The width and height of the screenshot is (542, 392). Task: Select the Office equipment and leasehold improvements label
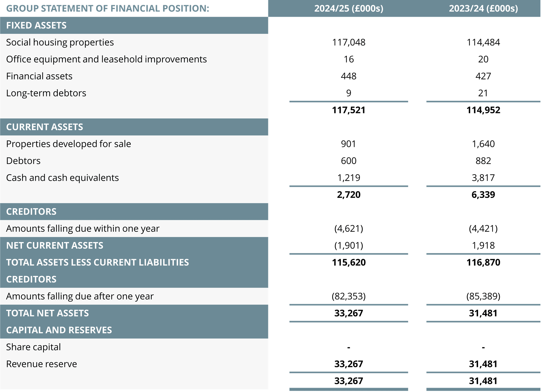(106, 59)
